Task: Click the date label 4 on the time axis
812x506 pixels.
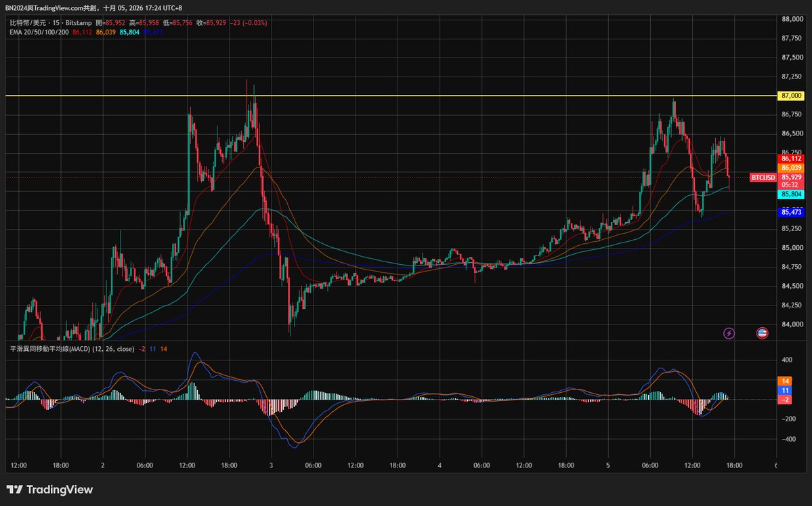Action: [440, 465]
